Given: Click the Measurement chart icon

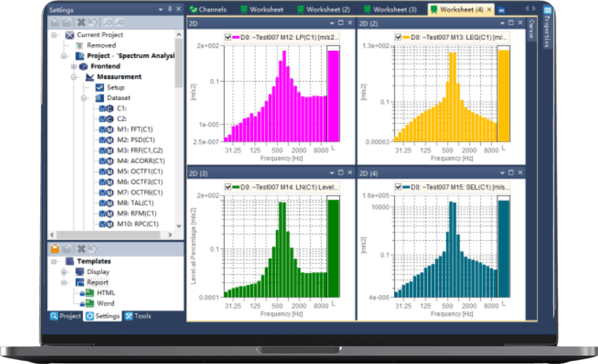Looking at the screenshot, I should (x=90, y=77).
